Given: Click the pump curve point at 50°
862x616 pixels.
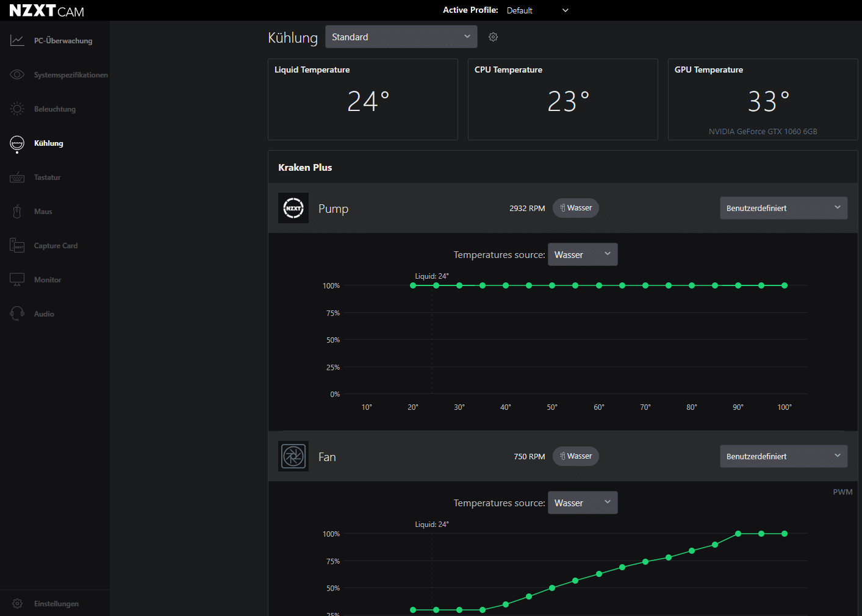Looking at the screenshot, I should [x=552, y=285].
